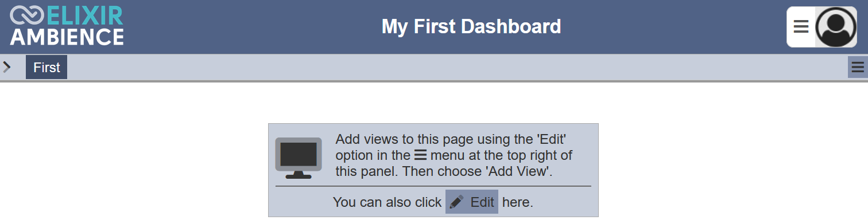The image size is (868, 220).
Task: Click the Elixir Ambience logo
Action: pyautogui.click(x=67, y=26)
